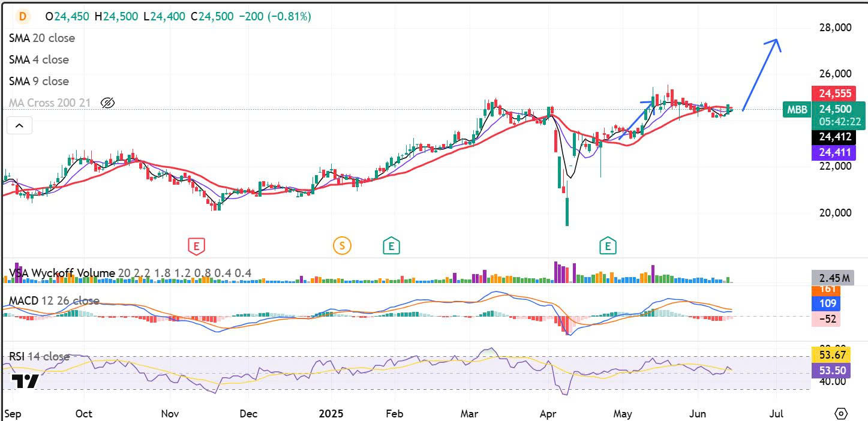
Task: Select the MA Cross 200 21 label
Action: [x=50, y=103]
